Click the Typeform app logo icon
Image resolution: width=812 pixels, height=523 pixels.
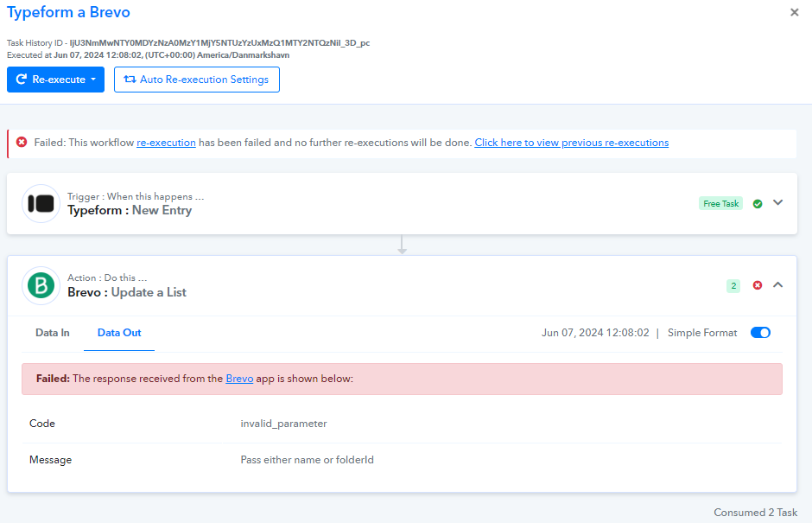(41, 204)
